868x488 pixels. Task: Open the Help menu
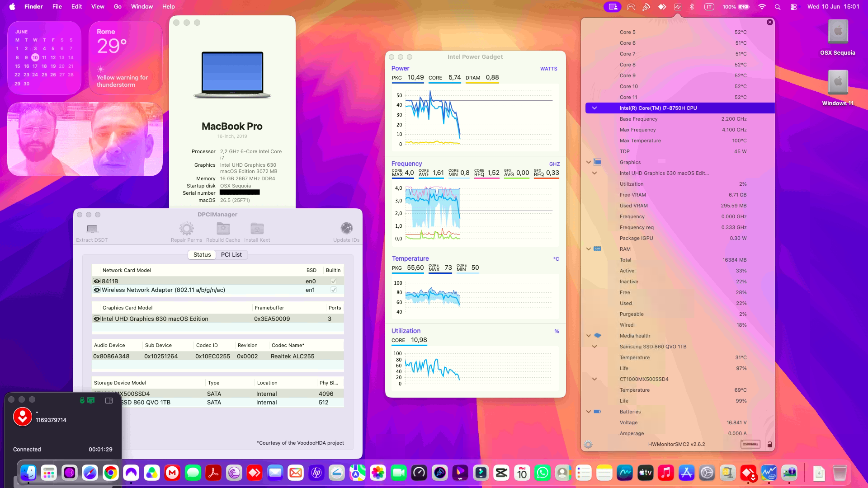pos(168,7)
